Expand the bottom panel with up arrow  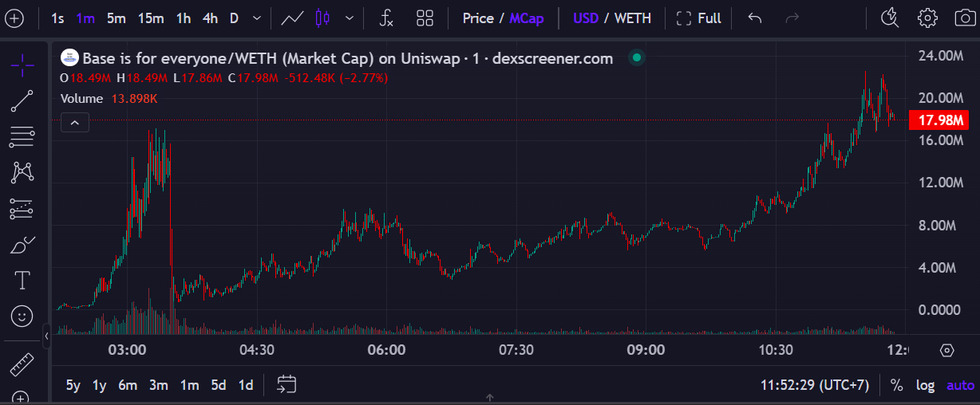(490, 397)
